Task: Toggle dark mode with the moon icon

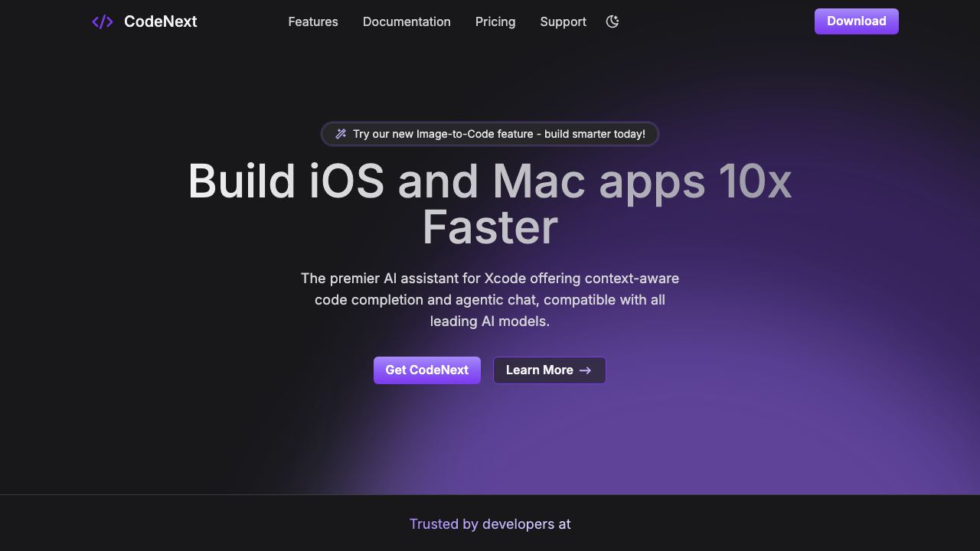Action: 612,21
